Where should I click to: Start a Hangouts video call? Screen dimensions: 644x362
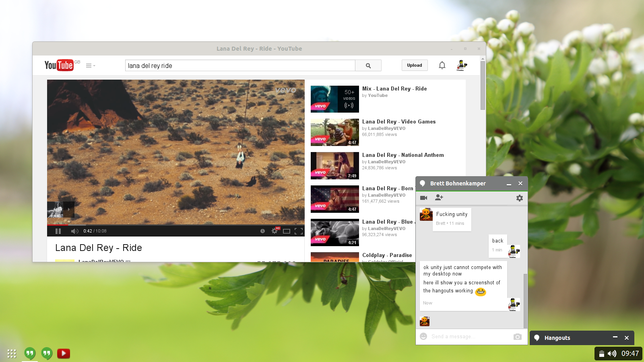pos(424,198)
